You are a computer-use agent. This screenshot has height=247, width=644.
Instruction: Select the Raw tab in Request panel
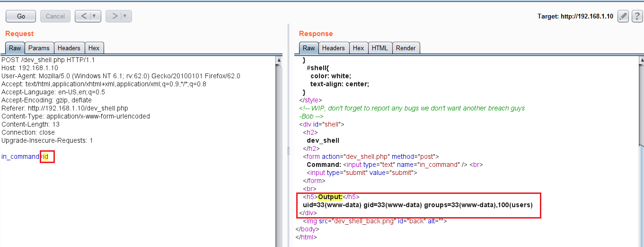coord(15,48)
